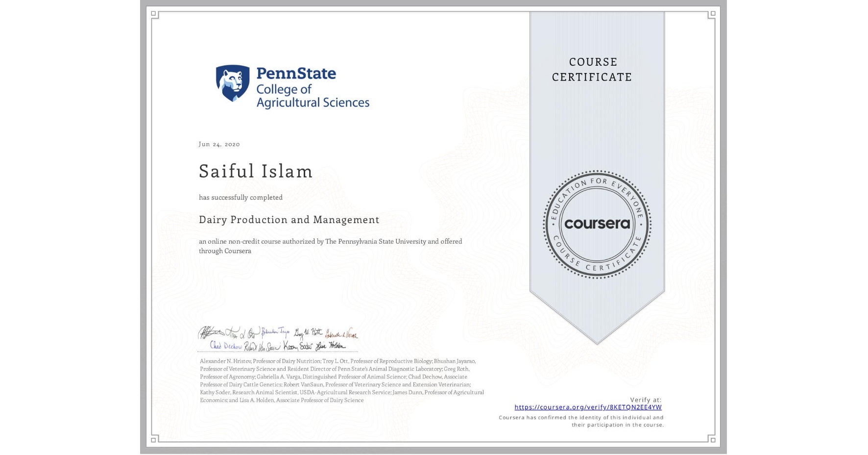Click the Jun 24, 2020 date text
This screenshot has height=455, width=868.
tap(219, 144)
